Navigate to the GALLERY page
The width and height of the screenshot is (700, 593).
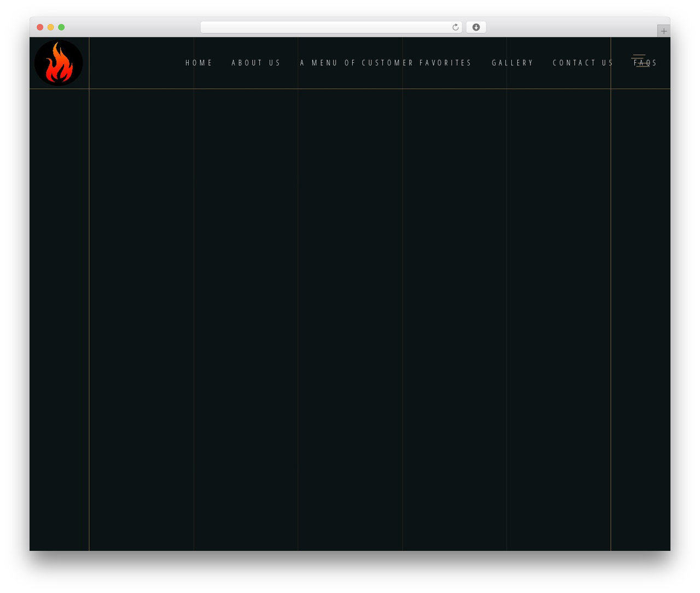pos(512,63)
